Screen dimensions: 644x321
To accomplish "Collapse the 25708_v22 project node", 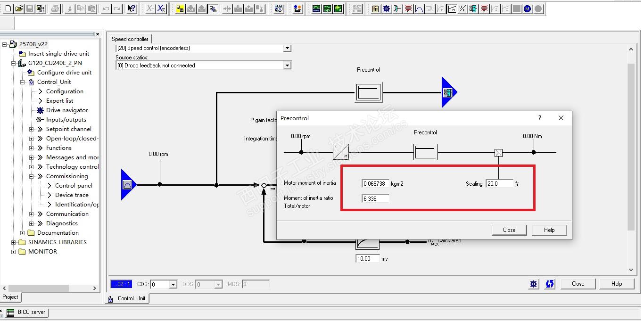I will pyautogui.click(x=5, y=44).
